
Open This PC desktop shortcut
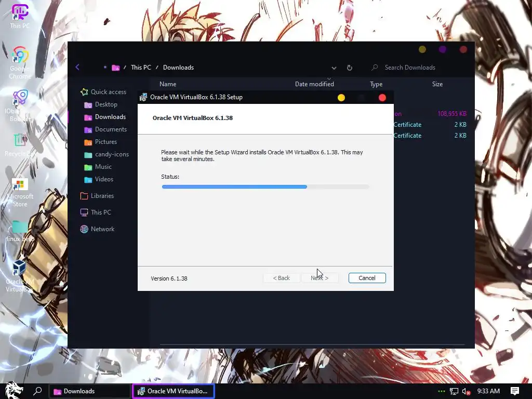point(20,16)
